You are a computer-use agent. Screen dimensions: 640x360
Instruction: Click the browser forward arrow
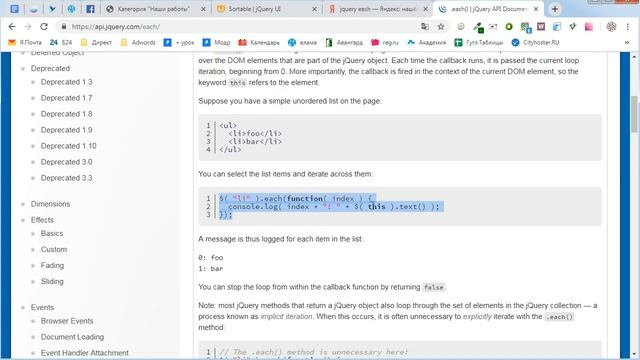point(28,27)
